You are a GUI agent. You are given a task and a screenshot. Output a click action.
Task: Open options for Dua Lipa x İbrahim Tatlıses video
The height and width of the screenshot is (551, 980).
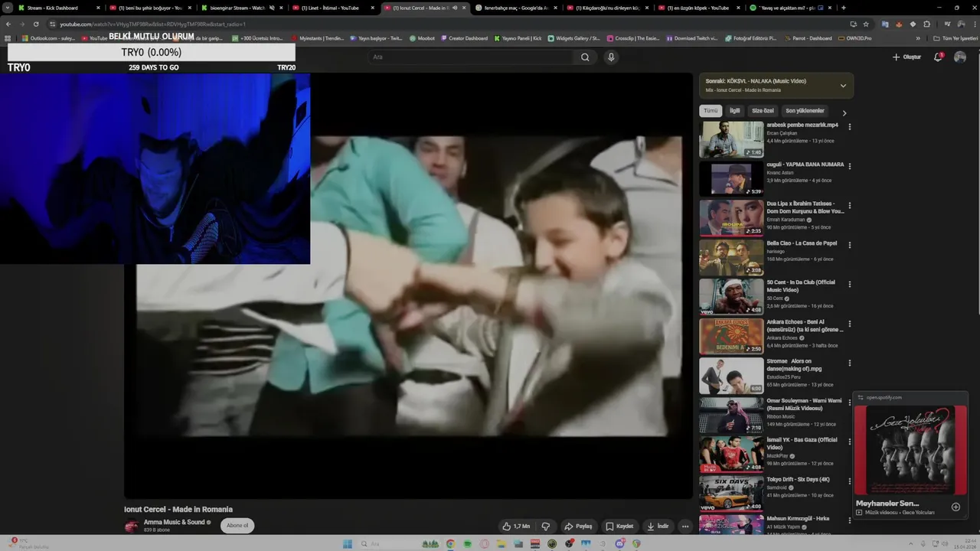click(x=849, y=206)
